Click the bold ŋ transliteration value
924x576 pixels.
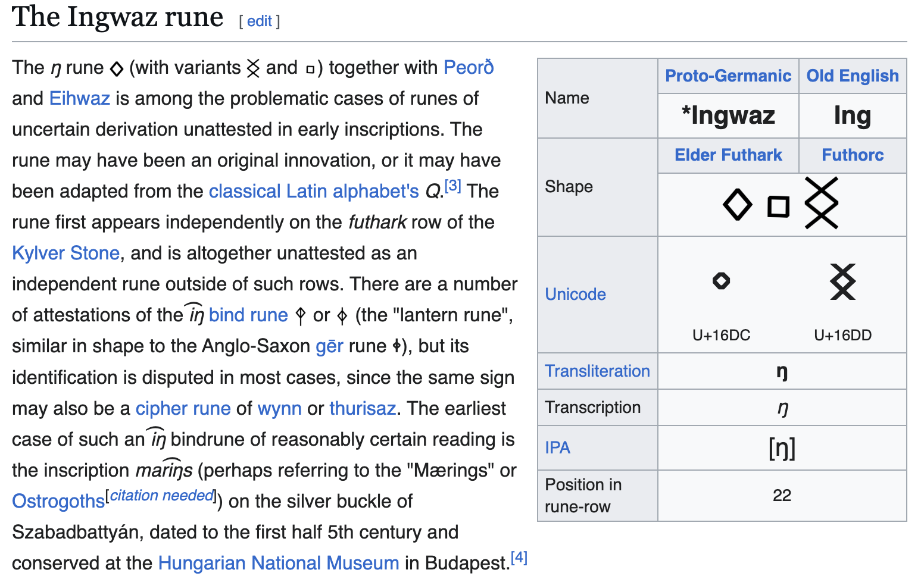tap(782, 372)
